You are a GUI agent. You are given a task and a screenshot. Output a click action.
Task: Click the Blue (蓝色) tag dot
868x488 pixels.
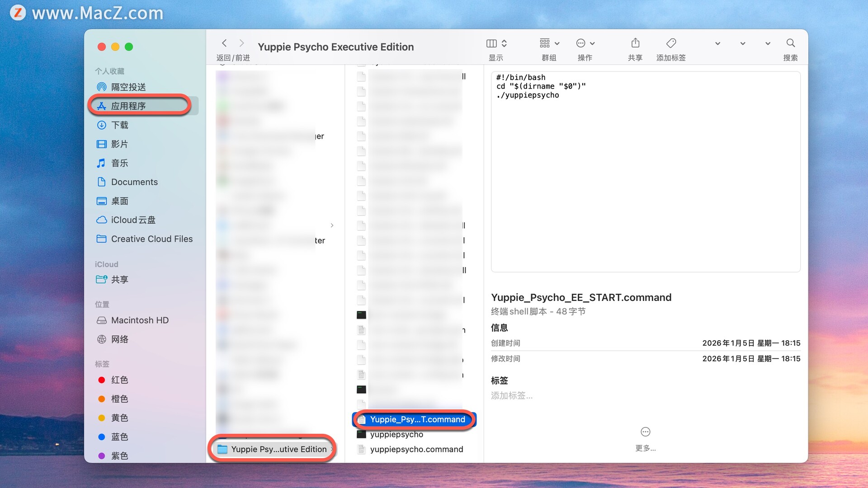[102, 437]
